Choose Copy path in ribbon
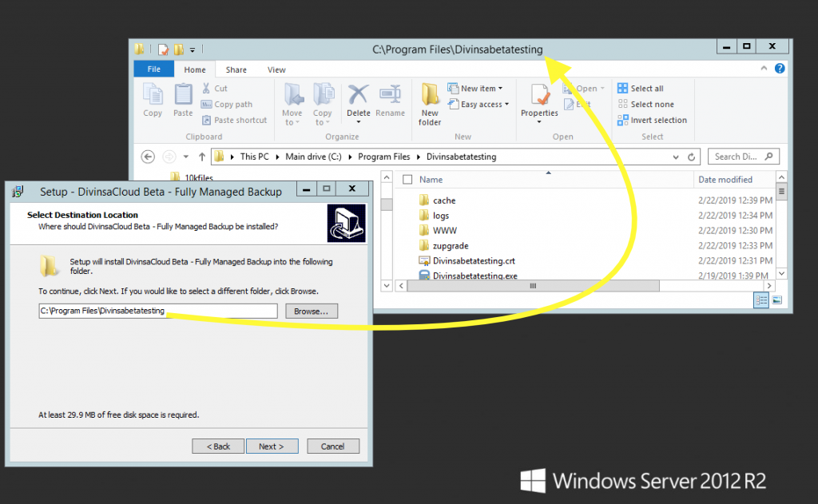The image size is (818, 504). tap(227, 105)
